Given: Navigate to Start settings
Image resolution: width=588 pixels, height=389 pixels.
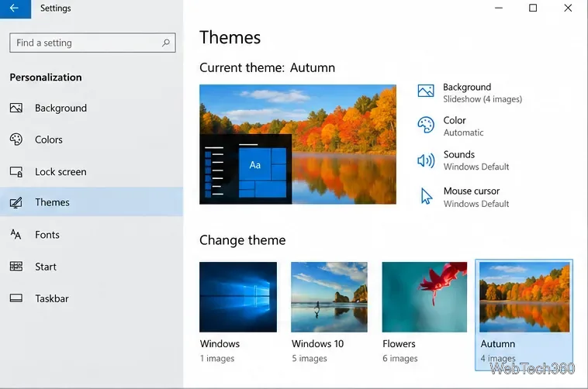Looking at the screenshot, I should coord(92,267).
